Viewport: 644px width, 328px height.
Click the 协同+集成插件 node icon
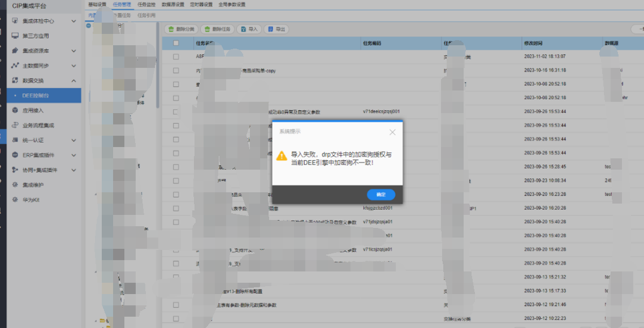(15, 170)
